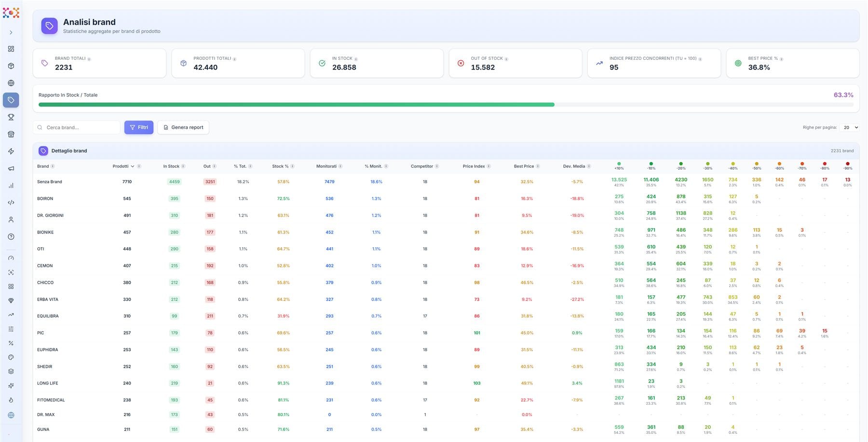Screen dimensions: 868x442
Task: Open the stacked layers icon in sidebar
Action: (11, 372)
